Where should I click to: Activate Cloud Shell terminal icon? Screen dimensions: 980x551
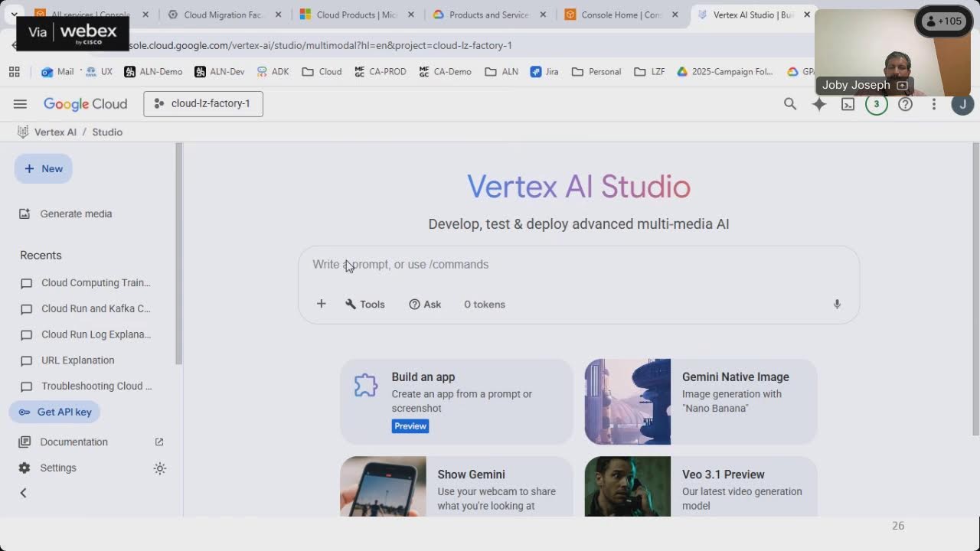point(848,104)
